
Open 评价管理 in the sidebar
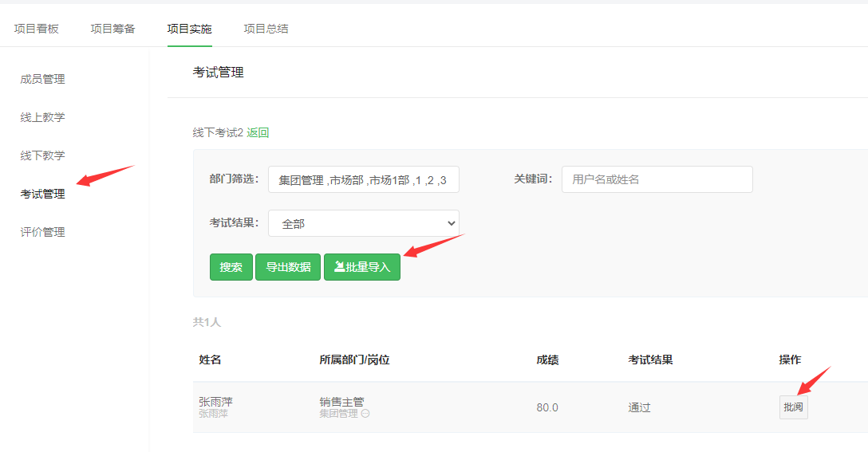coord(42,232)
